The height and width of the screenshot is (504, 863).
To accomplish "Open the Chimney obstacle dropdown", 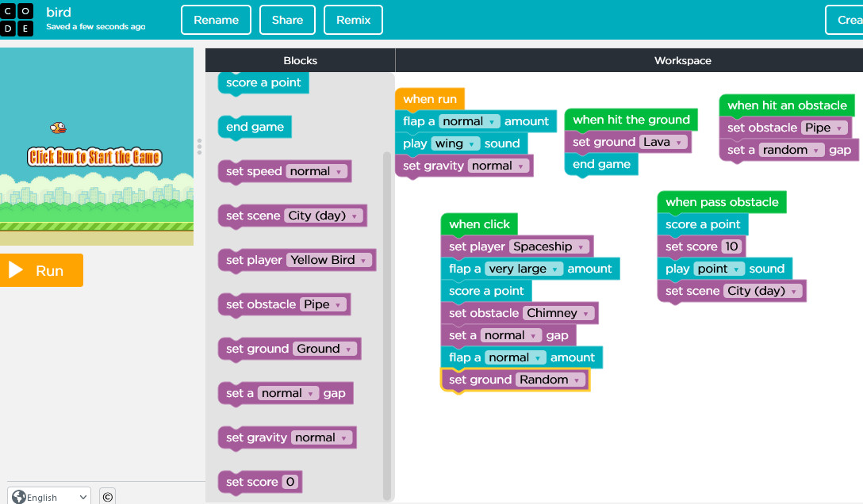I will click(x=558, y=313).
